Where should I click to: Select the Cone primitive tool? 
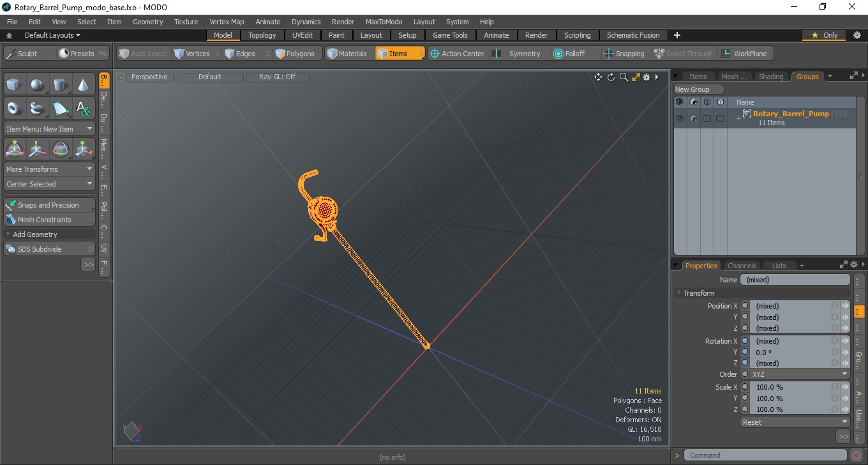[83, 84]
